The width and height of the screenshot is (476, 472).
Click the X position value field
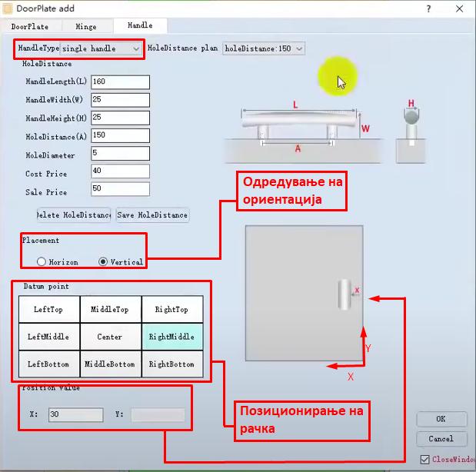[x=75, y=414]
